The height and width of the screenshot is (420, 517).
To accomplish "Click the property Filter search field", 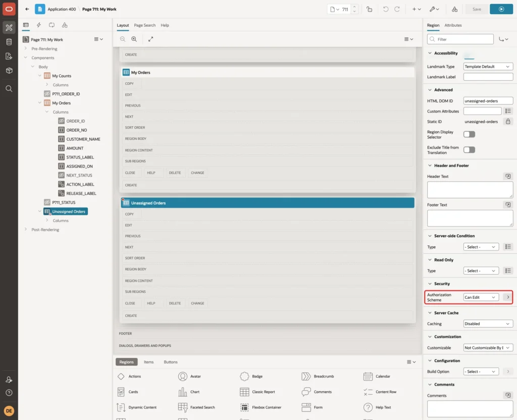I will (x=460, y=39).
